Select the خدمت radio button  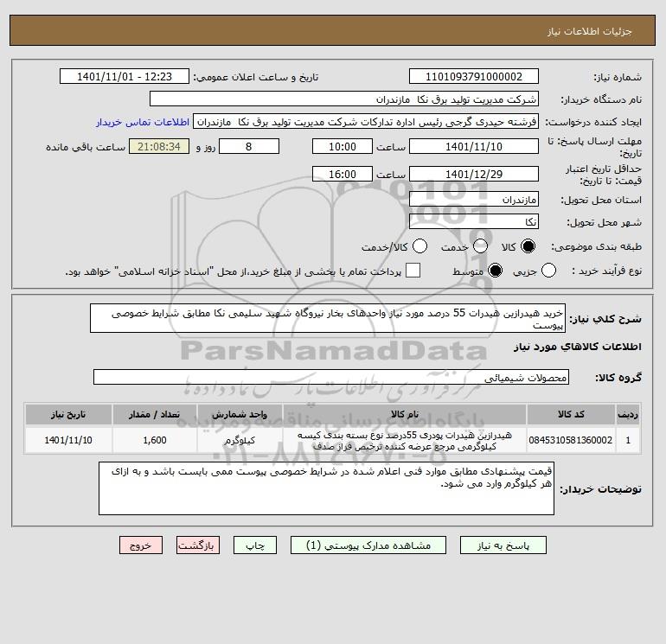[x=480, y=246]
